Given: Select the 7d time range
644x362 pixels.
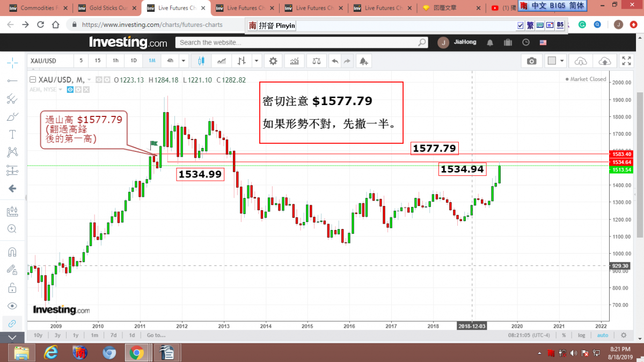Looking at the screenshot, I should (113, 335).
